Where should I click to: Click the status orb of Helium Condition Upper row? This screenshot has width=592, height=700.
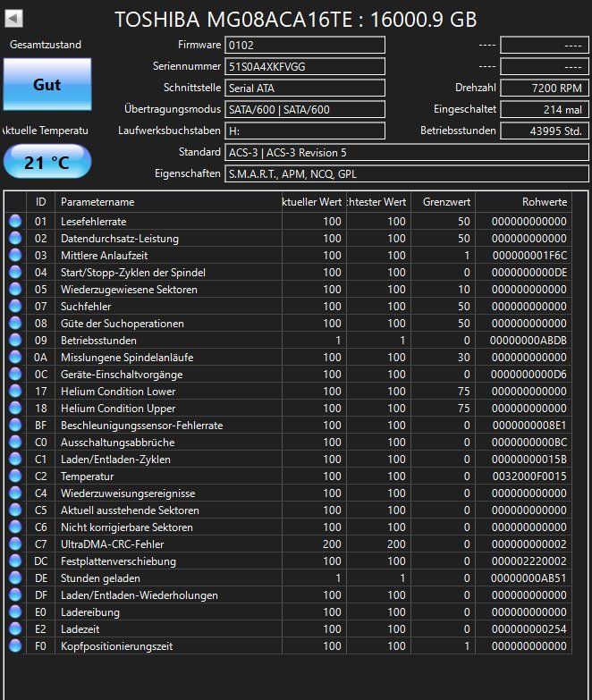(x=15, y=408)
